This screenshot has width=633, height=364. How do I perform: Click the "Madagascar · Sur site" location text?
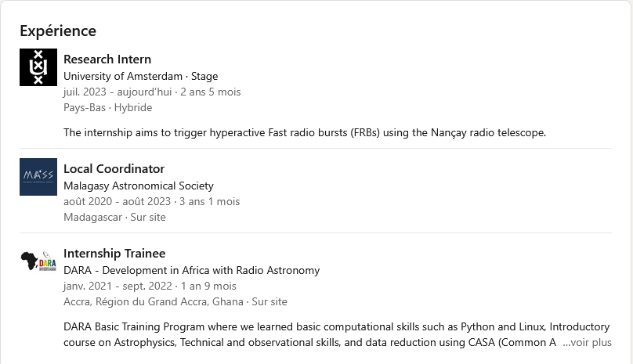click(114, 217)
